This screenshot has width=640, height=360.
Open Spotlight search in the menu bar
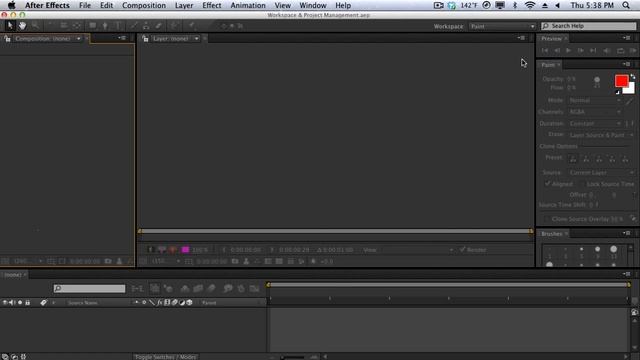[626, 5]
